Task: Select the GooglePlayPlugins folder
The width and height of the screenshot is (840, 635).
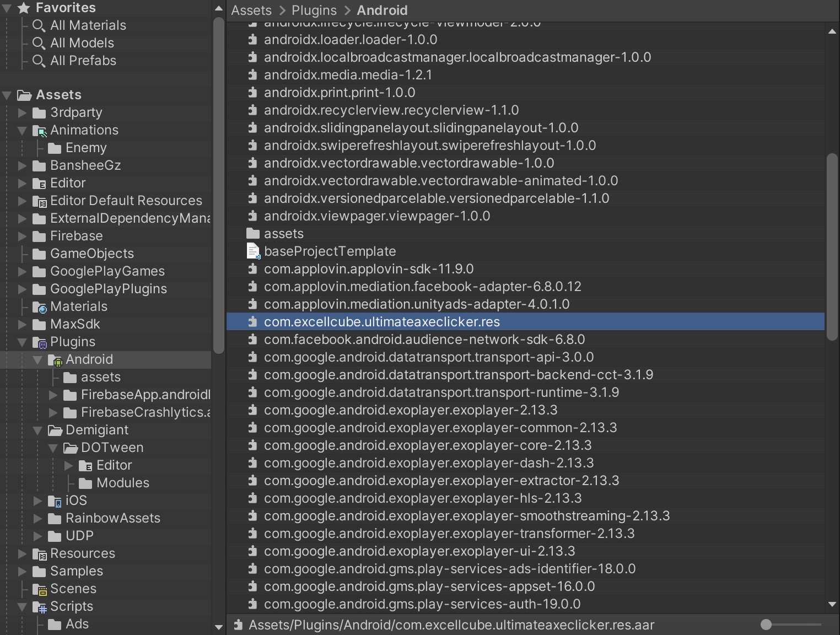Action: pos(109,289)
